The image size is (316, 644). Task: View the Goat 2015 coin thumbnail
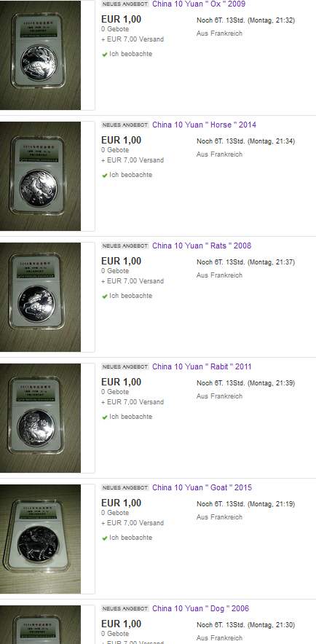pyautogui.click(x=40, y=539)
